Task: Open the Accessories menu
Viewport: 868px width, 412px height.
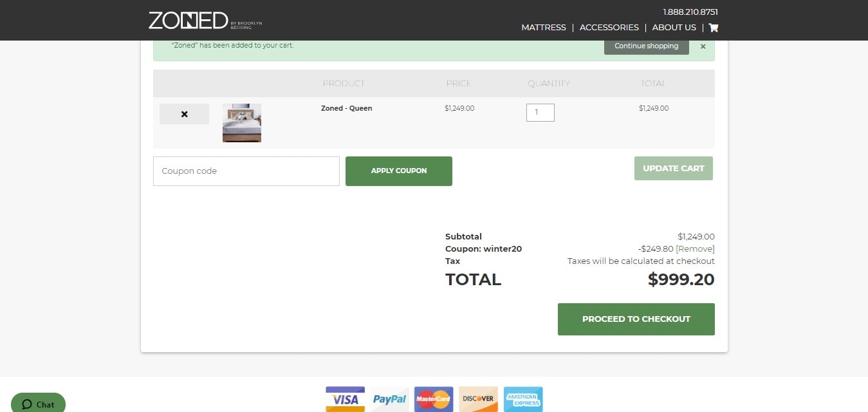Action: click(x=609, y=28)
